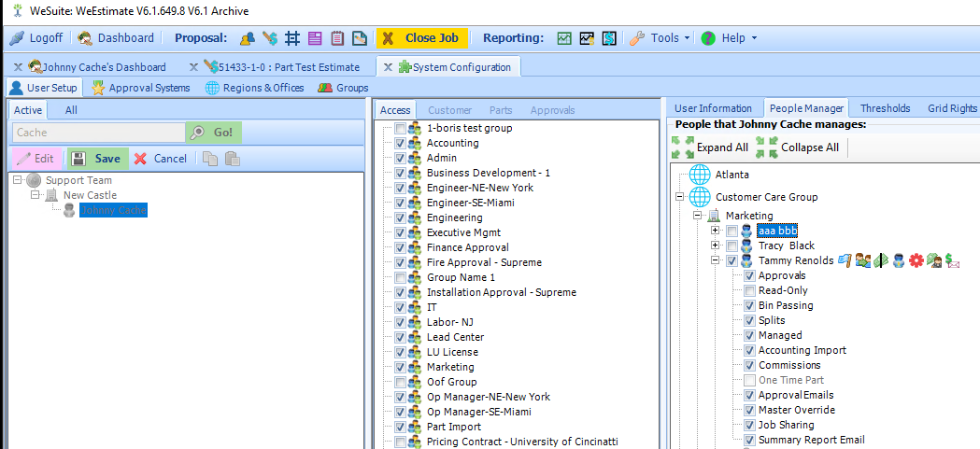Check the aaa bbb user checkbox
The height and width of the screenshot is (449, 980).
pos(731,232)
